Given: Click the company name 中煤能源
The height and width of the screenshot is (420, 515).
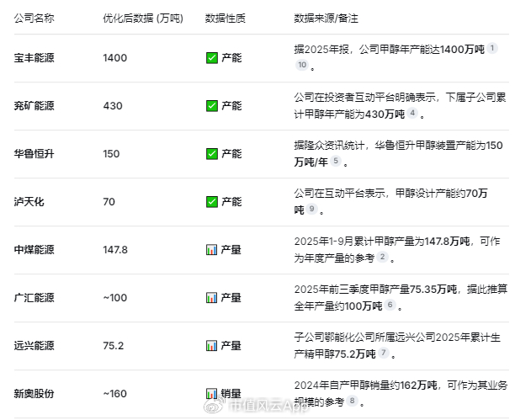Looking at the screenshot, I should tap(35, 250).
